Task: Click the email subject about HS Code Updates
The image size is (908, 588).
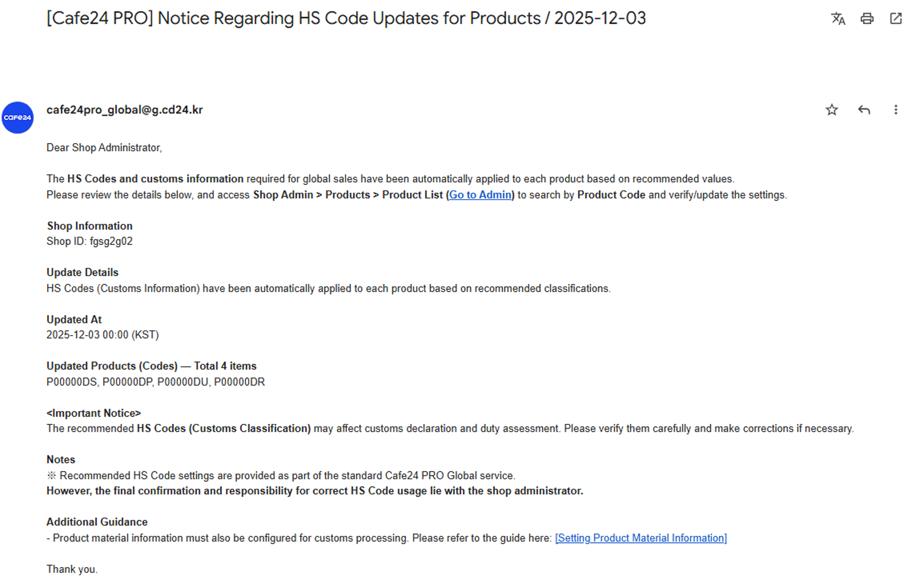Action: [346, 18]
